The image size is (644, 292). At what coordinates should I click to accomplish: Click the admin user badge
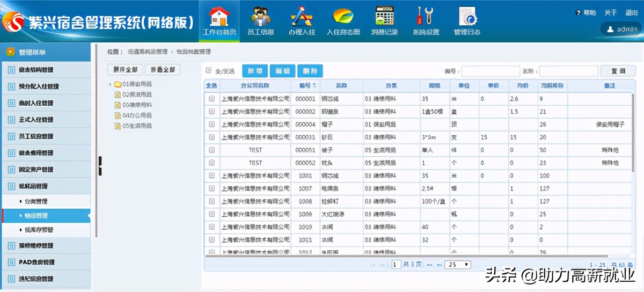click(x=621, y=29)
